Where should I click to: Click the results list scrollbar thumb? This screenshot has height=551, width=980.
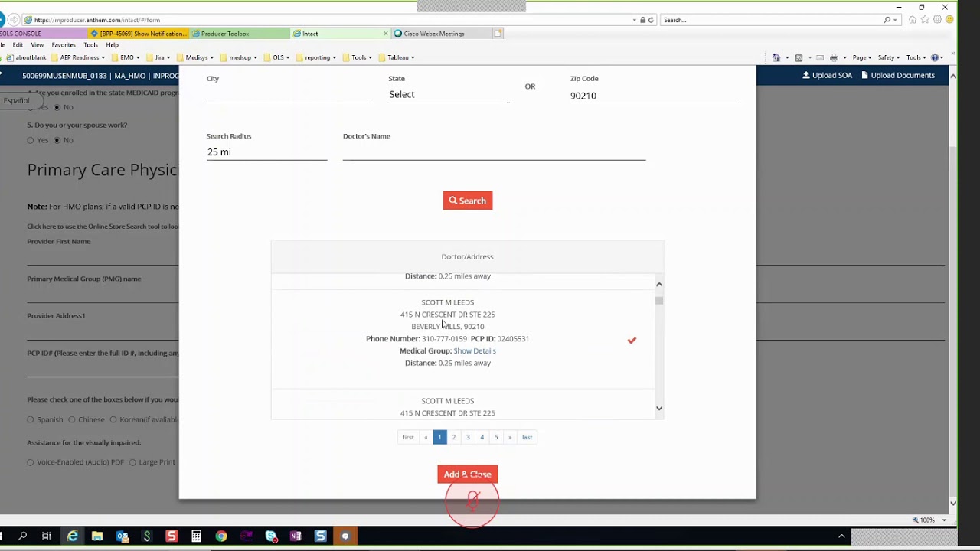pos(659,300)
